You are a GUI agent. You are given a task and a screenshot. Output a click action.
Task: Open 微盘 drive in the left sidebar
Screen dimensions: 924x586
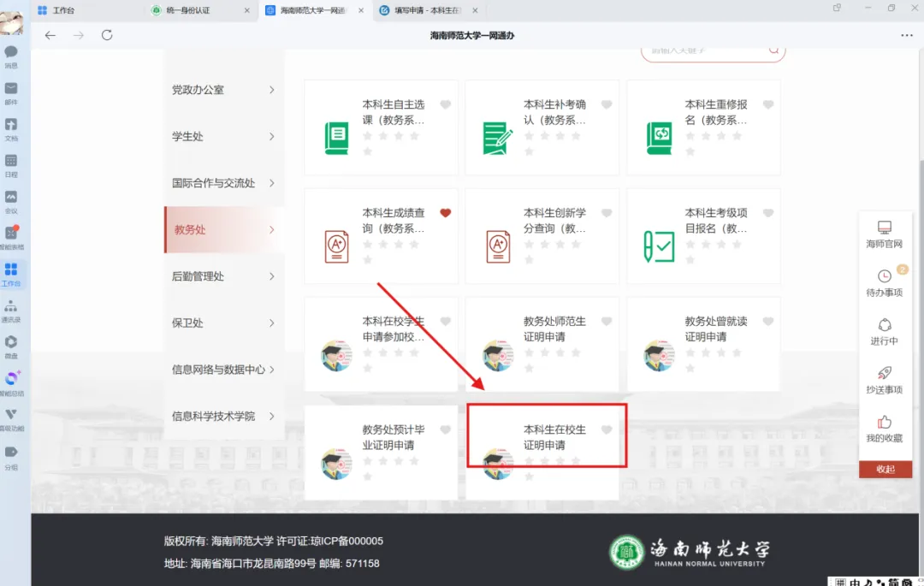[10, 346]
